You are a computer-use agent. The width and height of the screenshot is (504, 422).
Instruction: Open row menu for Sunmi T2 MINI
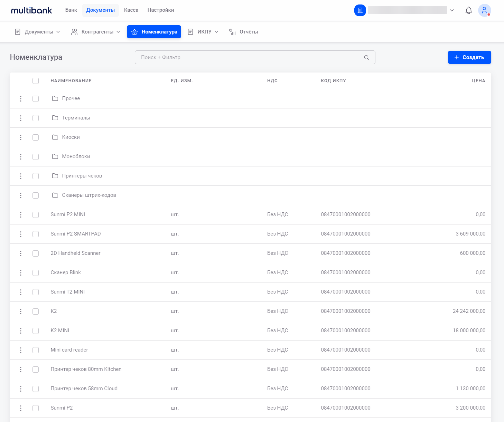pos(21,292)
